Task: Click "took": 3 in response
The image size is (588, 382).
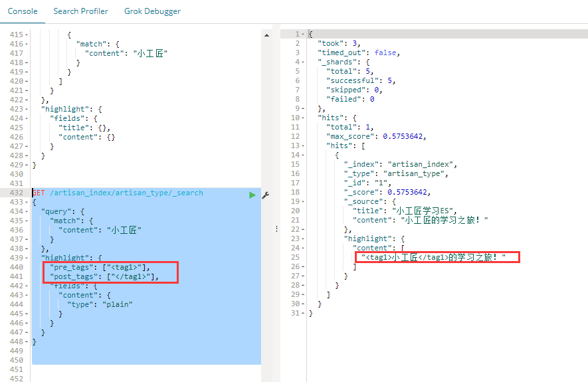Action: [339, 43]
